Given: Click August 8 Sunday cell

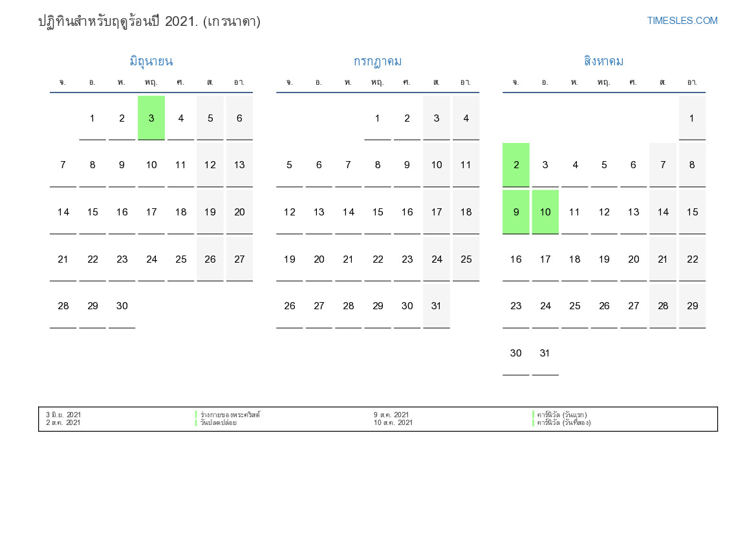Looking at the screenshot, I should click(693, 165).
